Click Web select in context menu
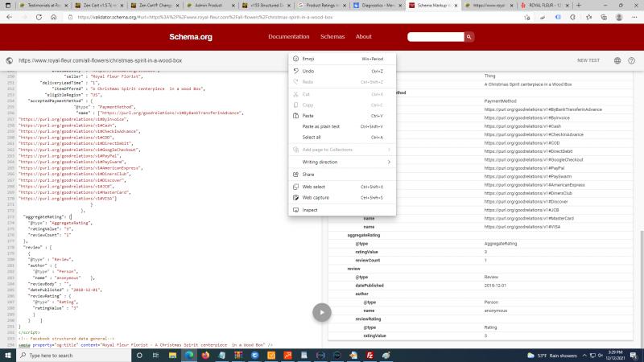 coord(342,187)
